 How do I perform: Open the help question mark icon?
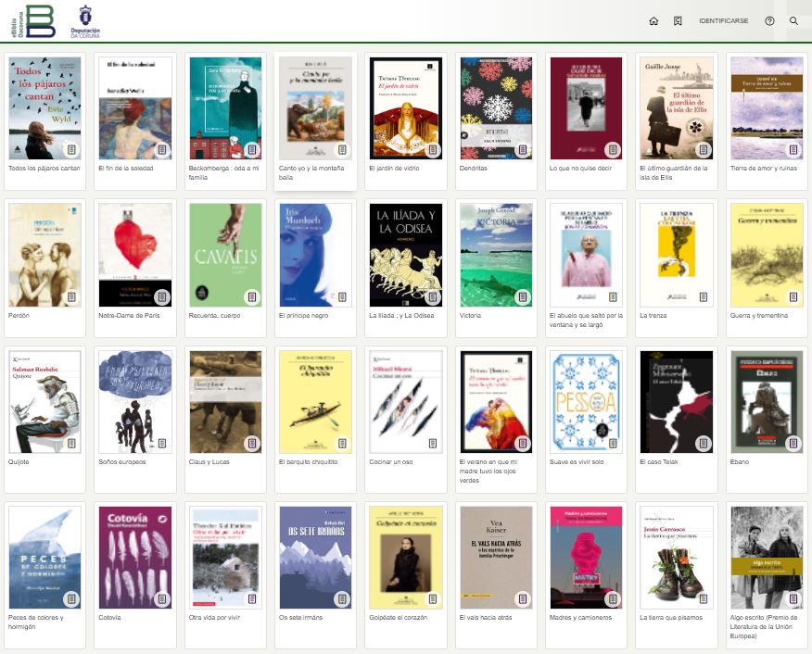[769, 20]
